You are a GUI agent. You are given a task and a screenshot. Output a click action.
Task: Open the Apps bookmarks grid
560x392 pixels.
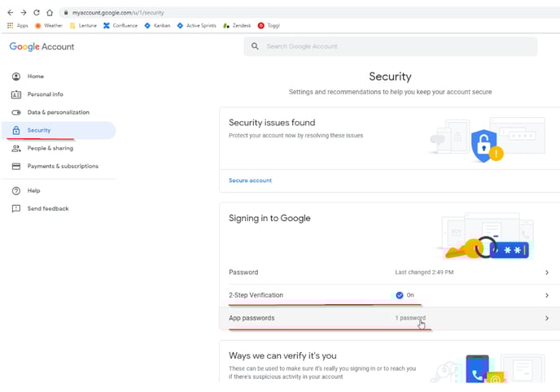click(17, 25)
